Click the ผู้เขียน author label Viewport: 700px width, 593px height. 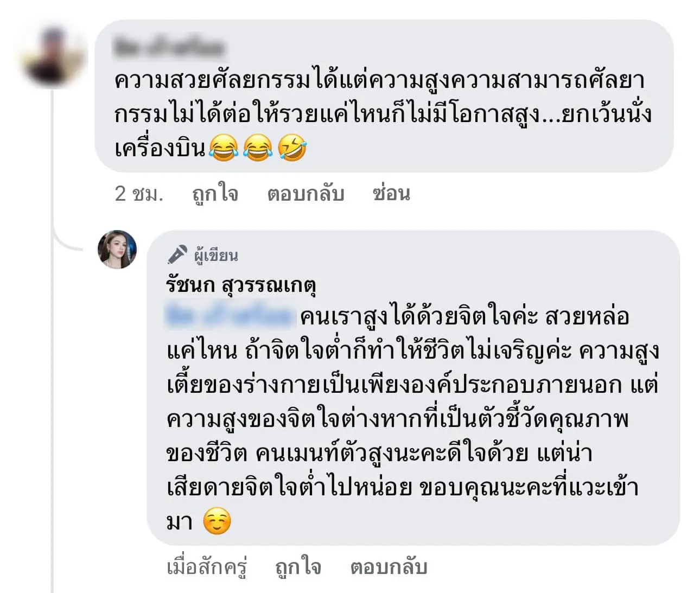[216, 256]
